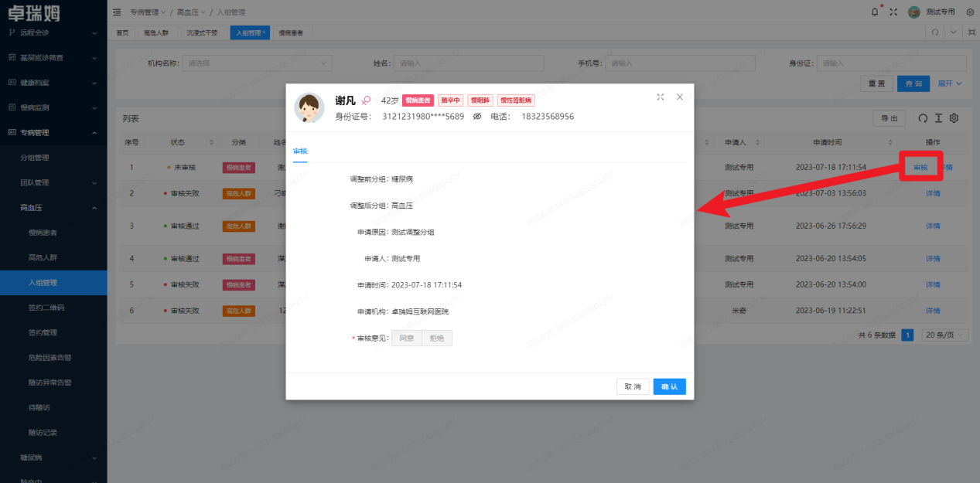
Task: Open 签约二维码 in the sidebar
Action: (x=46, y=308)
